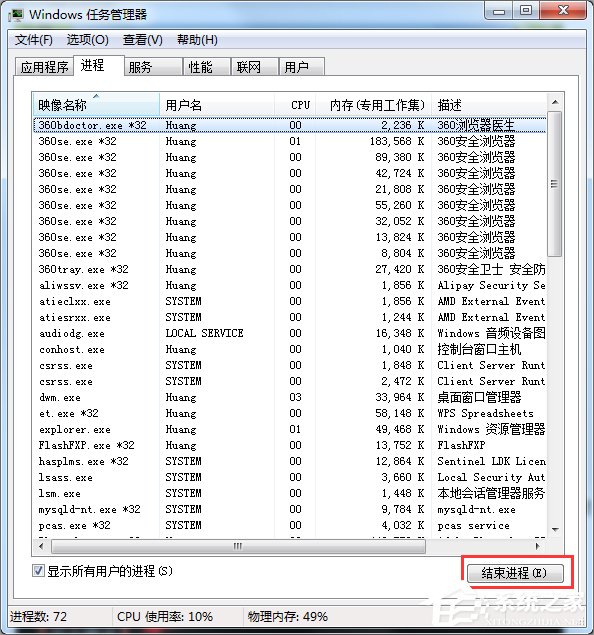Image resolution: width=594 pixels, height=635 pixels.
Task: Open the 帮助(H) menu
Action: point(197,40)
